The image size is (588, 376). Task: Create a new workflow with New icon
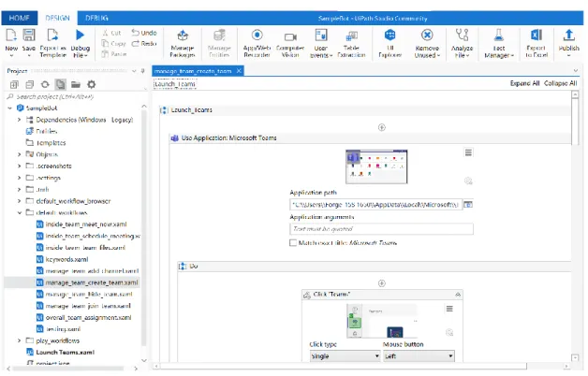(11, 36)
